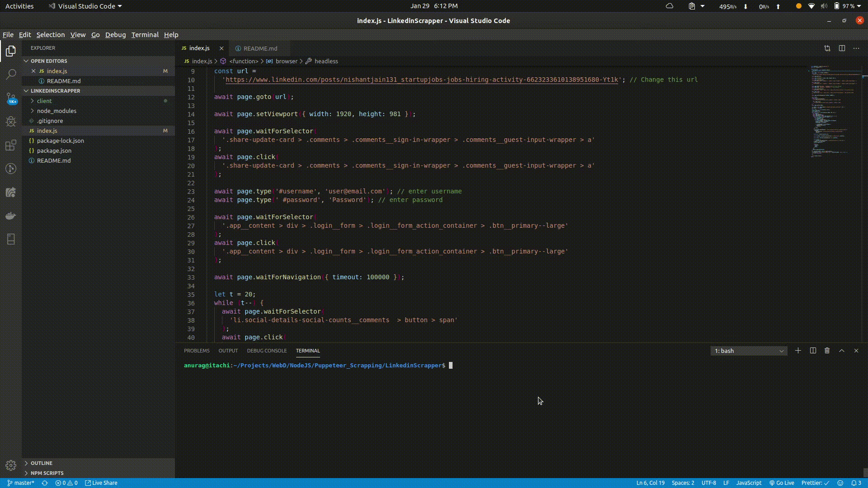Click the compare changes icon in editor toolbar

point(827,48)
